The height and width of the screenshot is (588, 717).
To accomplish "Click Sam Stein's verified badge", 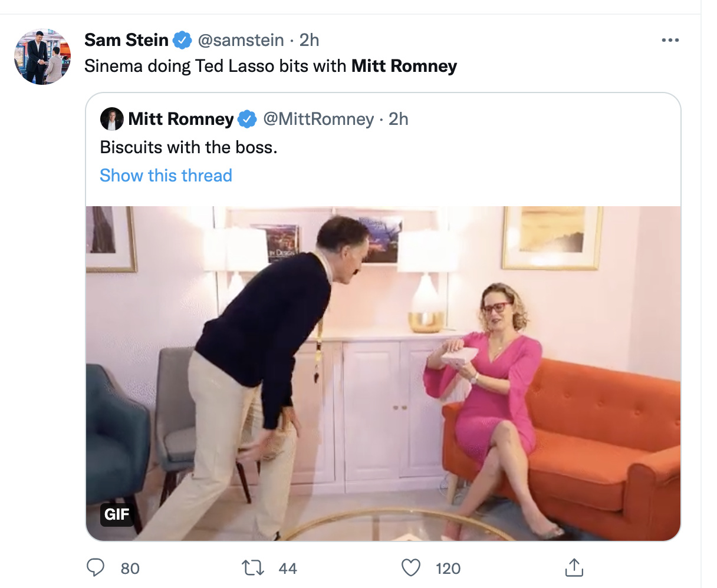I will coord(182,40).
